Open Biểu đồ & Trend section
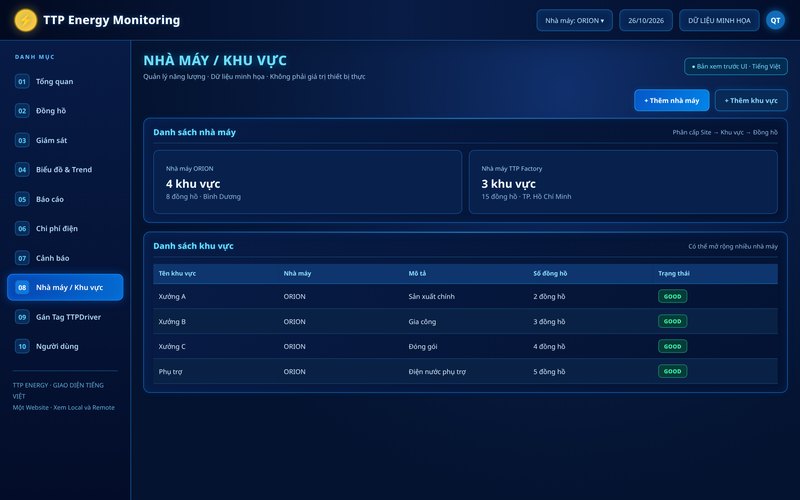Screen dimensions: 800x500 pyautogui.click(x=65, y=170)
